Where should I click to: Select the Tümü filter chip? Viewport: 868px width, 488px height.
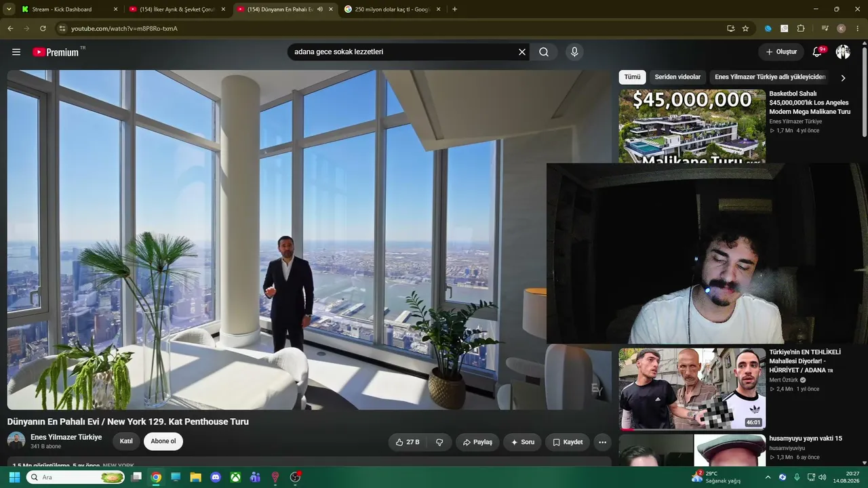tap(632, 77)
